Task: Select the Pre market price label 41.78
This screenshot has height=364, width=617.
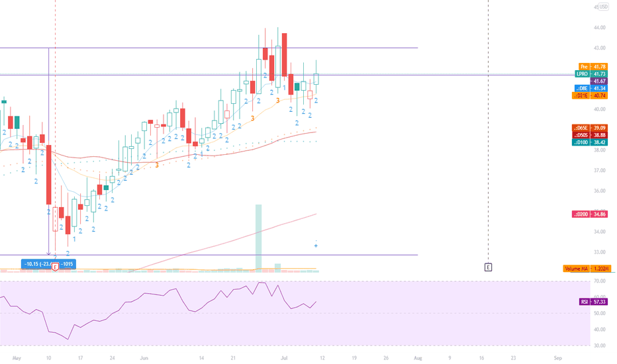Action: click(x=593, y=66)
